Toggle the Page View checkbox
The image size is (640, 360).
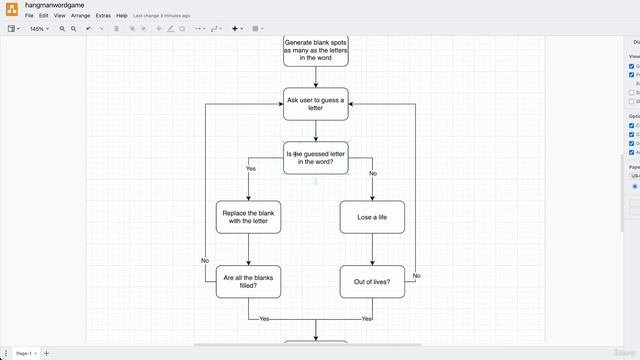tap(631, 75)
